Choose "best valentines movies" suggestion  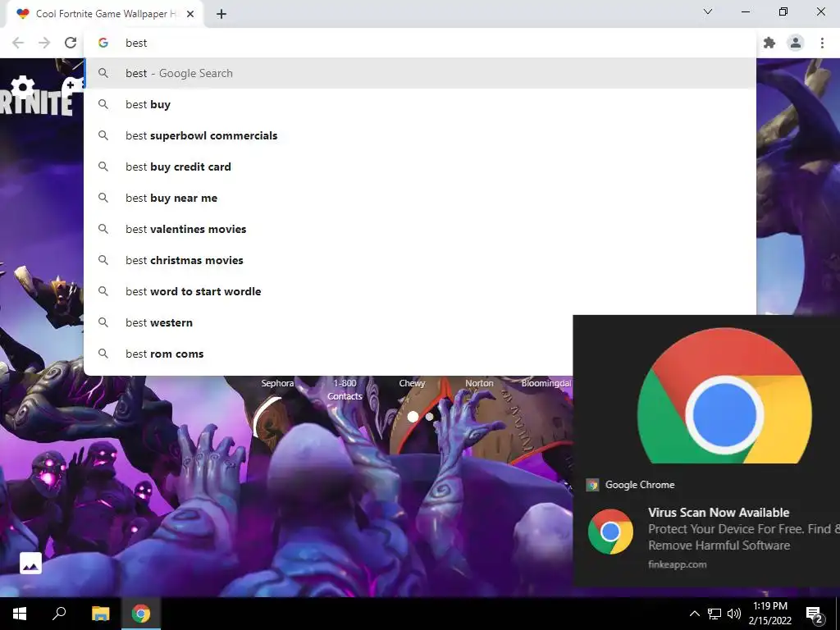coord(420,229)
